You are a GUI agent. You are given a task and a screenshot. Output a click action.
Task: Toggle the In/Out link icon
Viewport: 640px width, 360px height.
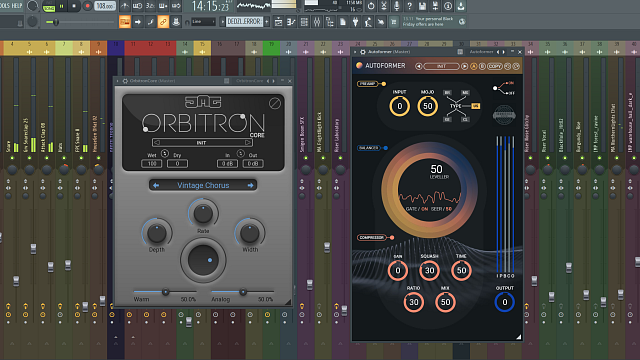(x=240, y=153)
